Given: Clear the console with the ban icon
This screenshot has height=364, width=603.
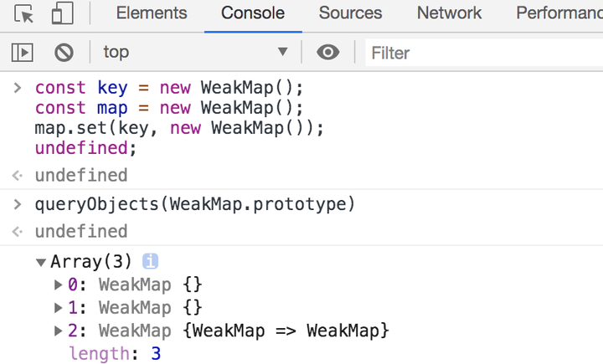Looking at the screenshot, I should (64, 52).
